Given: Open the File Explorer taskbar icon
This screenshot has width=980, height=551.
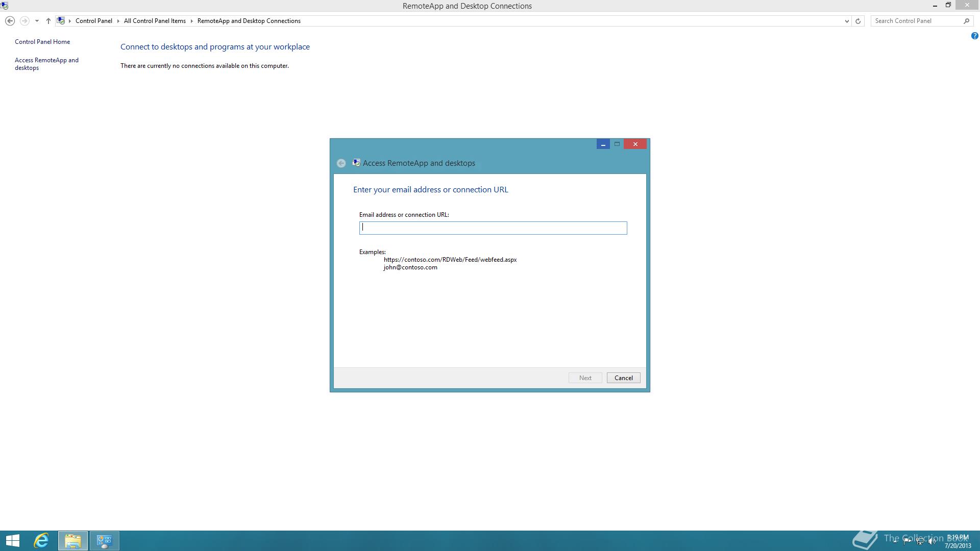Looking at the screenshot, I should (x=73, y=541).
